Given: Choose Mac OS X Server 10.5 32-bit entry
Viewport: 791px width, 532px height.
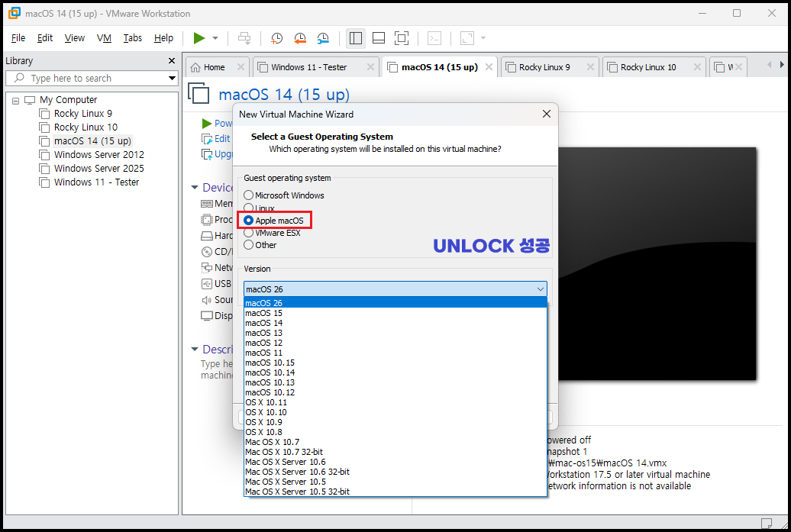Looking at the screenshot, I should (395, 492).
